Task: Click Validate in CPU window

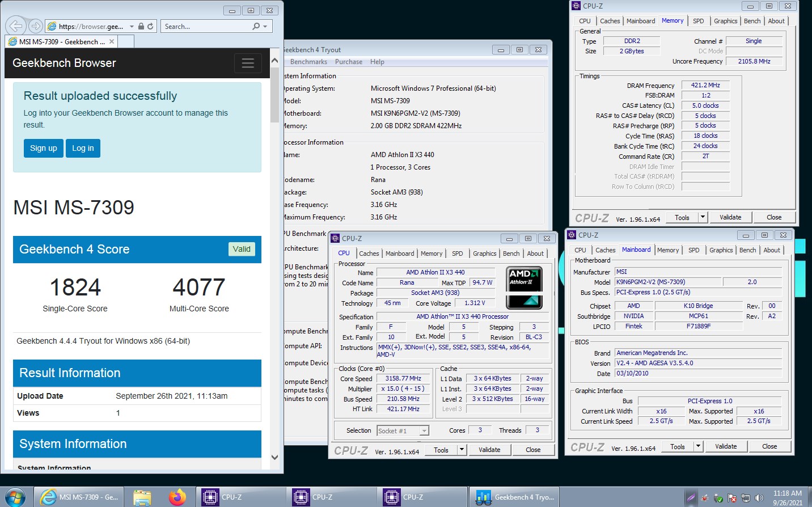Action: (489, 450)
